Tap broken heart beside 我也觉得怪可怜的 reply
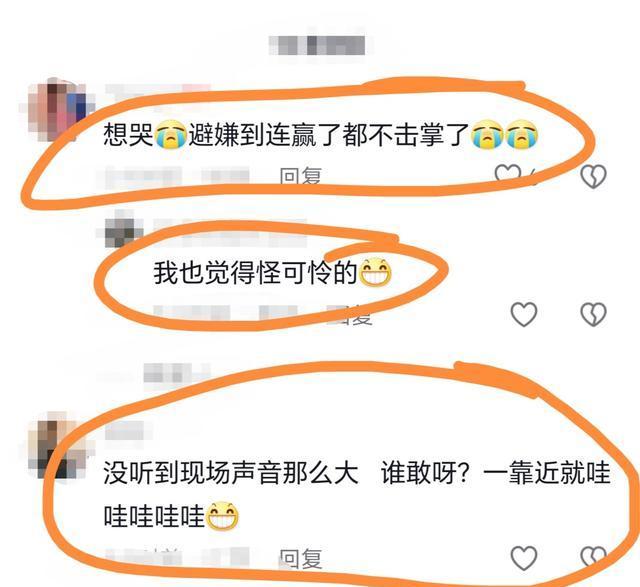Screen dimensions: 640x587 (593, 314)
